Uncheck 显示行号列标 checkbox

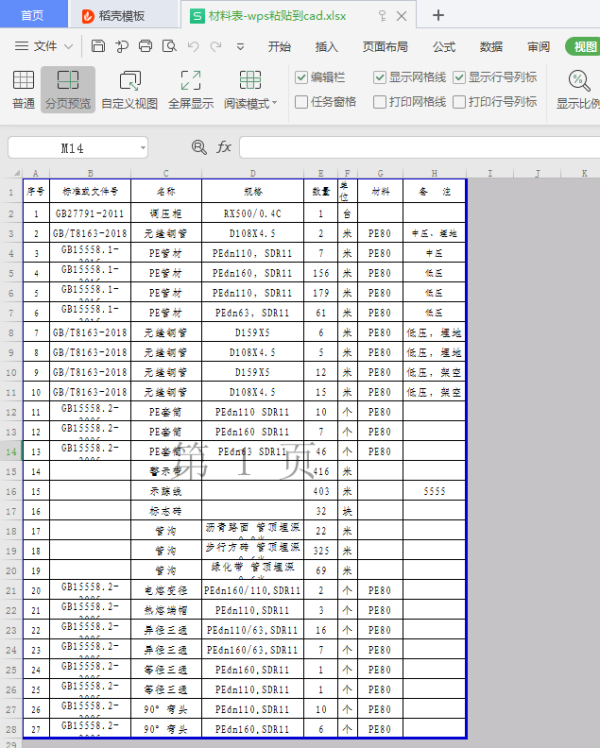coord(459,77)
